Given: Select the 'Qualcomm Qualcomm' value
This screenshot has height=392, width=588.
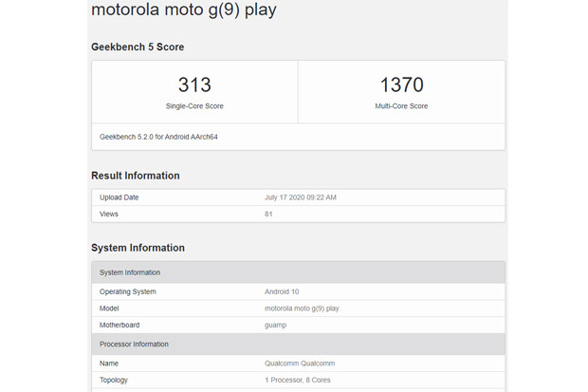Looking at the screenshot, I should (x=300, y=364).
